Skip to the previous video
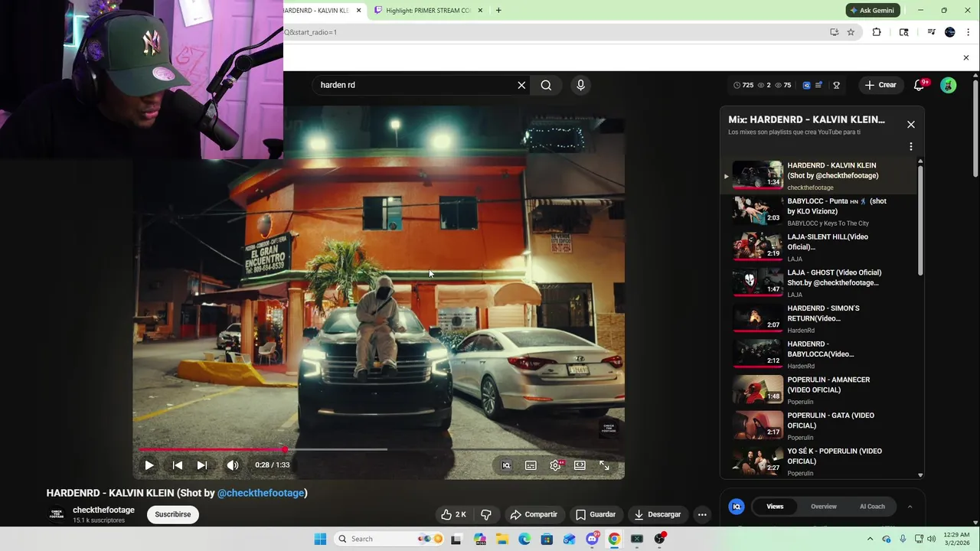The image size is (980, 551). (177, 465)
